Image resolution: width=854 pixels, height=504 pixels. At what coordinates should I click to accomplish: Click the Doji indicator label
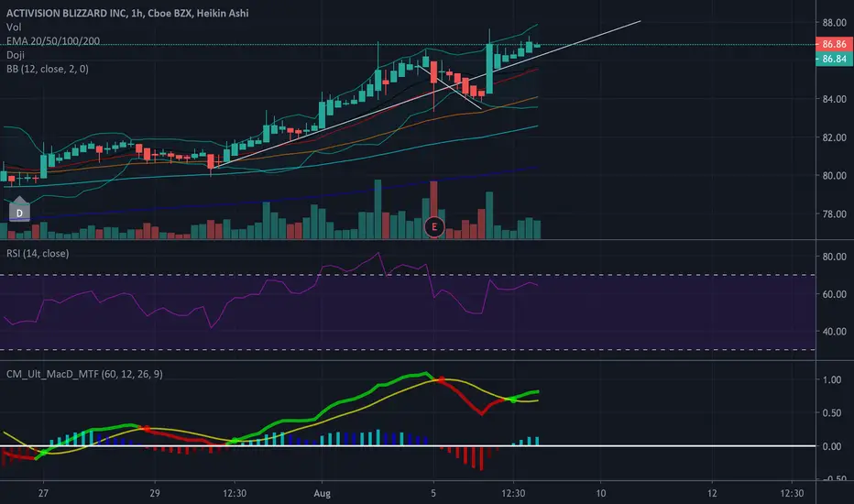point(16,54)
